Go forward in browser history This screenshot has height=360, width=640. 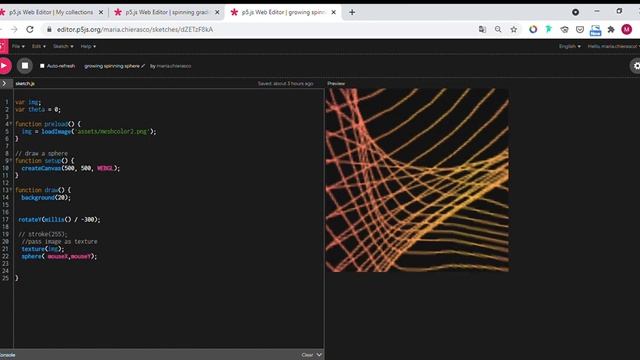(14, 29)
